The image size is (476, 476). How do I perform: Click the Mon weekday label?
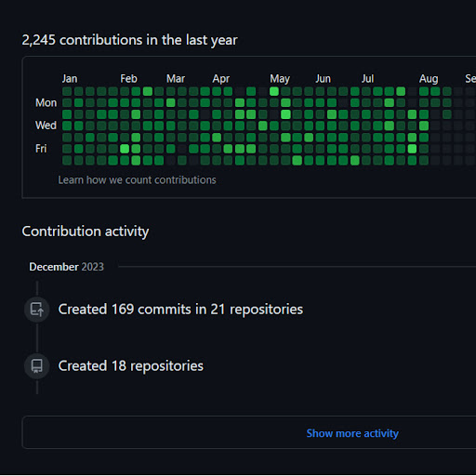click(x=46, y=103)
